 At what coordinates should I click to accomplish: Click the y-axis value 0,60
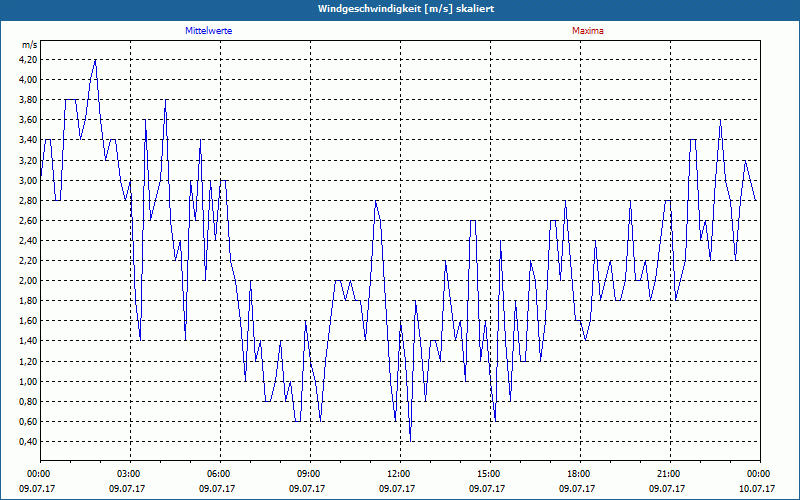(28, 421)
